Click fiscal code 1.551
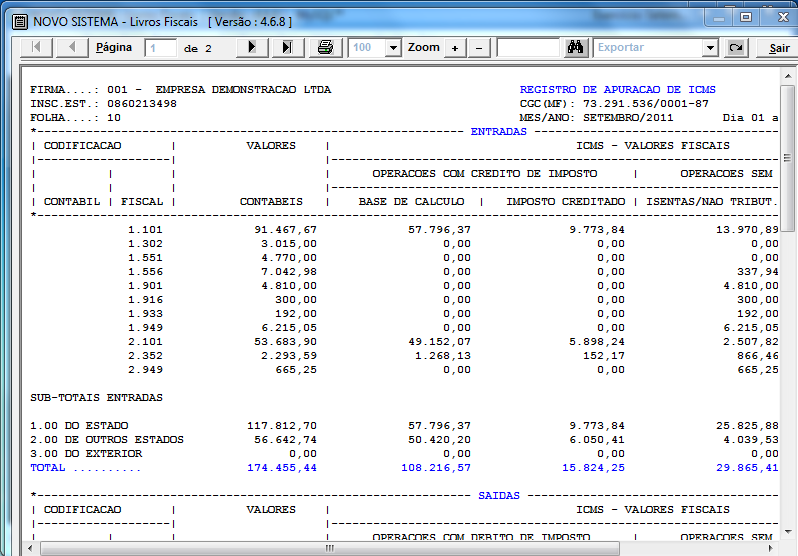The height and width of the screenshot is (556, 798). (x=145, y=258)
